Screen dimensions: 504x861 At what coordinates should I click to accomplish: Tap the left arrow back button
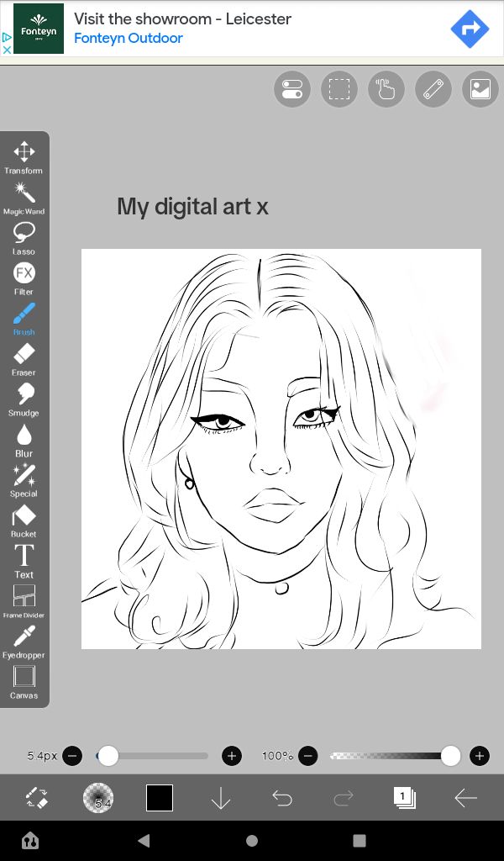pos(466,798)
